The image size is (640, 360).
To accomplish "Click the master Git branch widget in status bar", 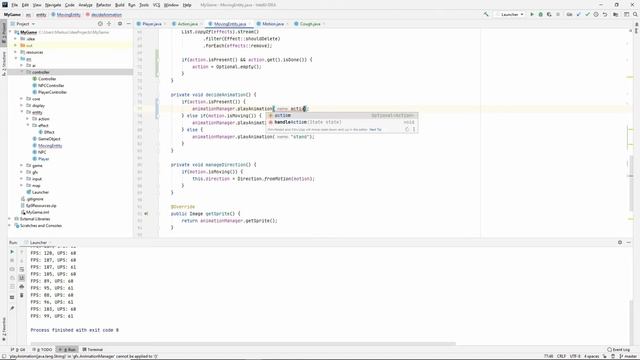I will coord(629,356).
